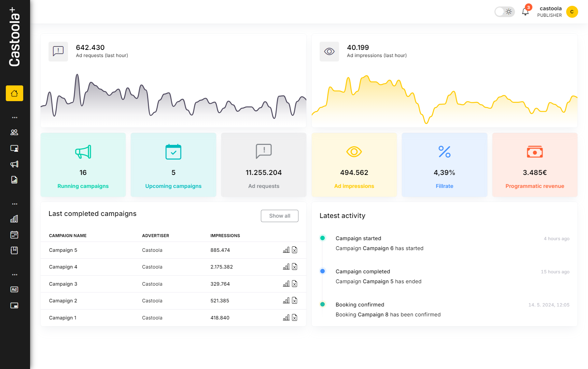Expand the second sidebar ellipsis section
Image resolution: width=588 pixels, height=369 pixels.
pyautogui.click(x=14, y=204)
